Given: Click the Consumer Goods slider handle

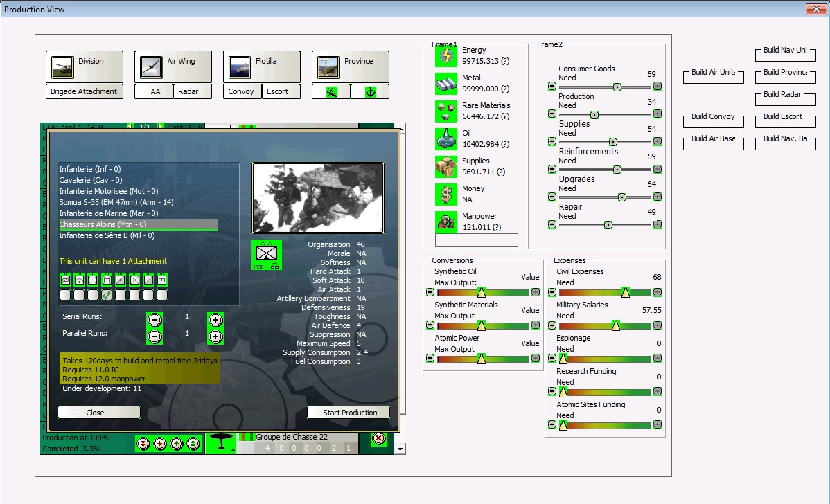Looking at the screenshot, I should [617, 87].
